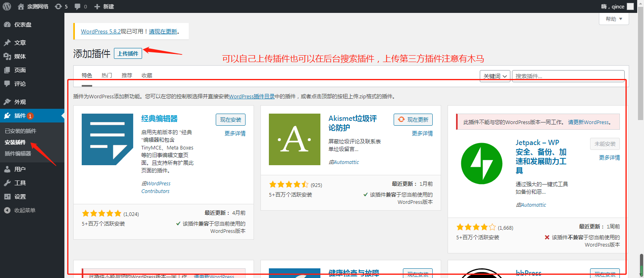Click the 经典编辑器 plugin thumbnail image

(x=107, y=139)
